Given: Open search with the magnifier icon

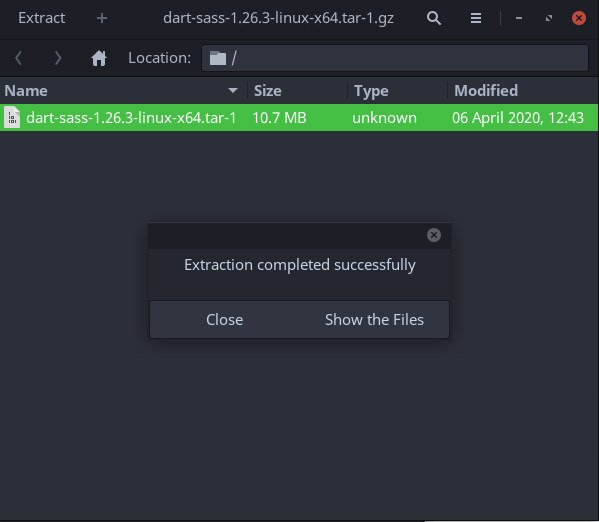Looking at the screenshot, I should click(434, 18).
